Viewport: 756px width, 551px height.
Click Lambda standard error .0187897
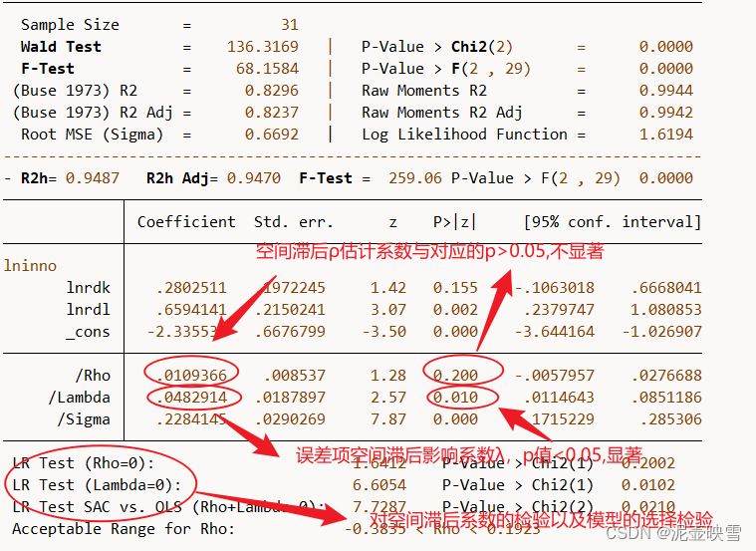tap(290, 398)
